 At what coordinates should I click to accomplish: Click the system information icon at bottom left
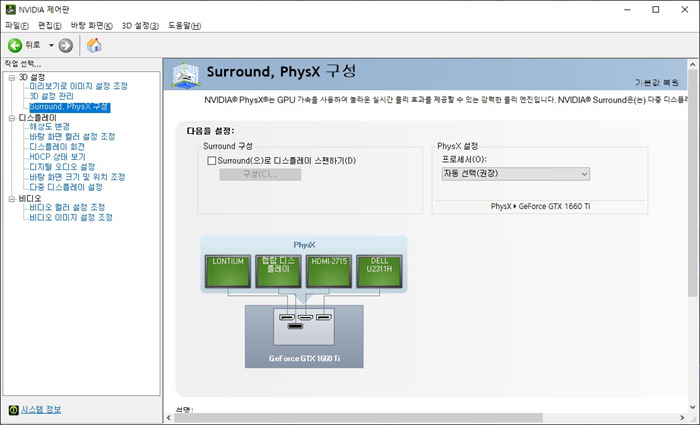pos(13,409)
